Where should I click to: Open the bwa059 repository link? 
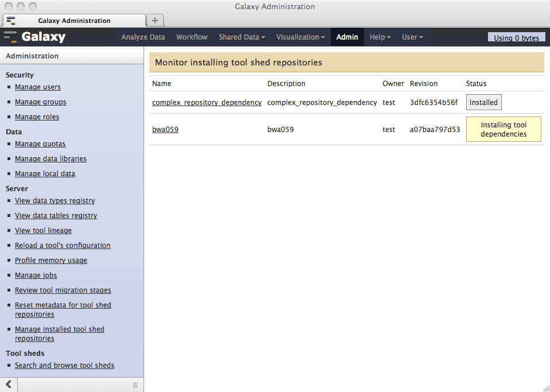point(165,130)
